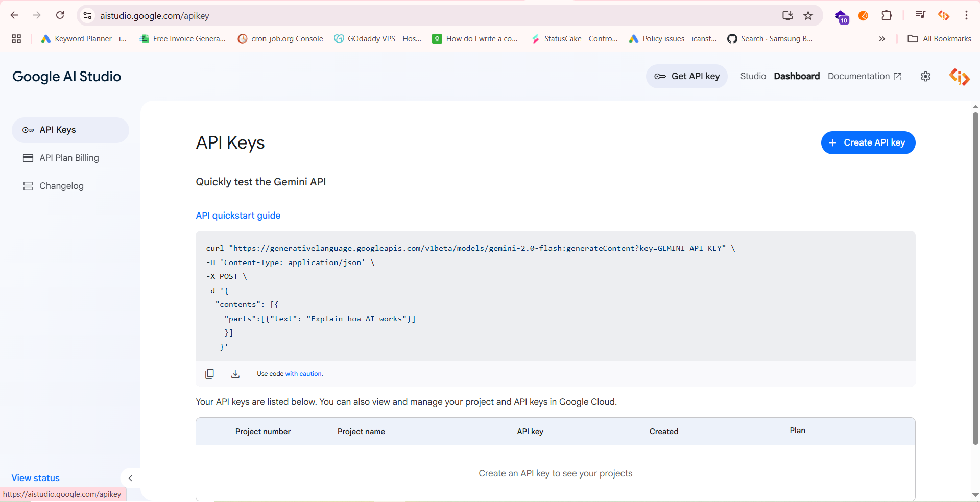
Task: Install app icon in address bar
Action: (787, 16)
